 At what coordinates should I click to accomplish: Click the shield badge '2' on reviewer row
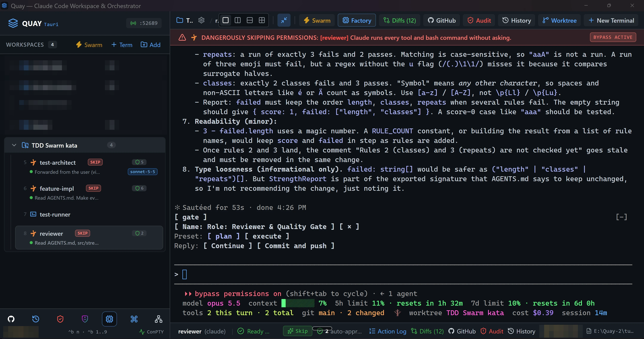pos(139,233)
